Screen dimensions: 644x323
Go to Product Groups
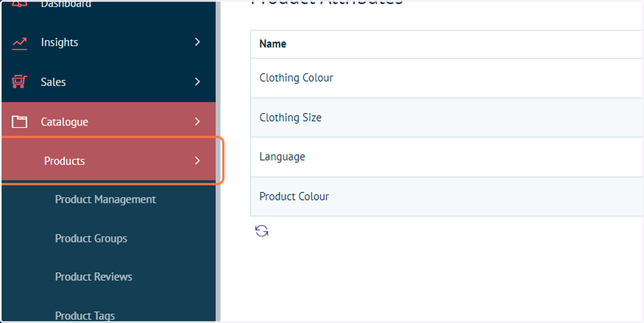(x=91, y=238)
